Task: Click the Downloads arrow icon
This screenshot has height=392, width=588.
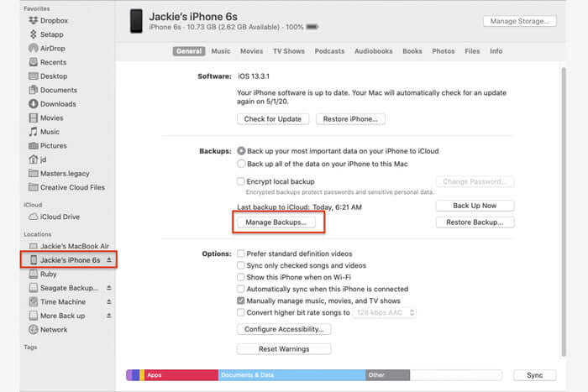Action: point(34,104)
